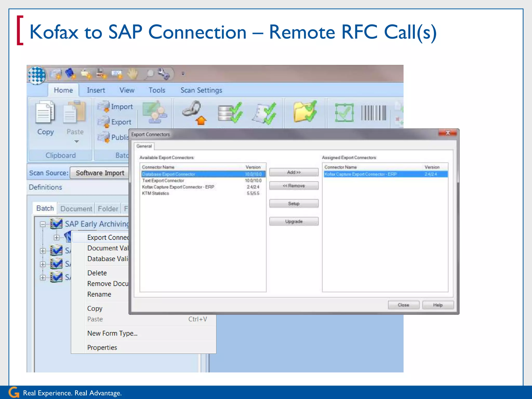Click the Setup button
The height and width of the screenshot is (399, 532).
[x=294, y=204]
